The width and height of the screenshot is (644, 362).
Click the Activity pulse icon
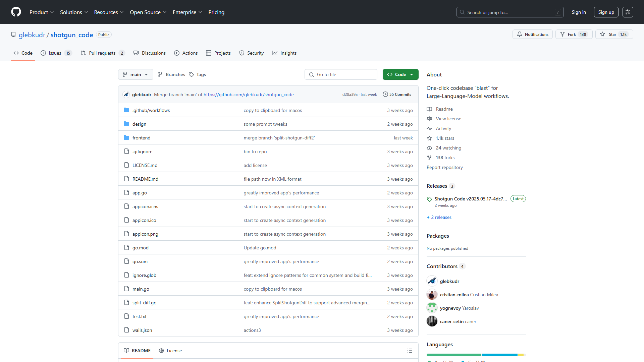(429, 128)
